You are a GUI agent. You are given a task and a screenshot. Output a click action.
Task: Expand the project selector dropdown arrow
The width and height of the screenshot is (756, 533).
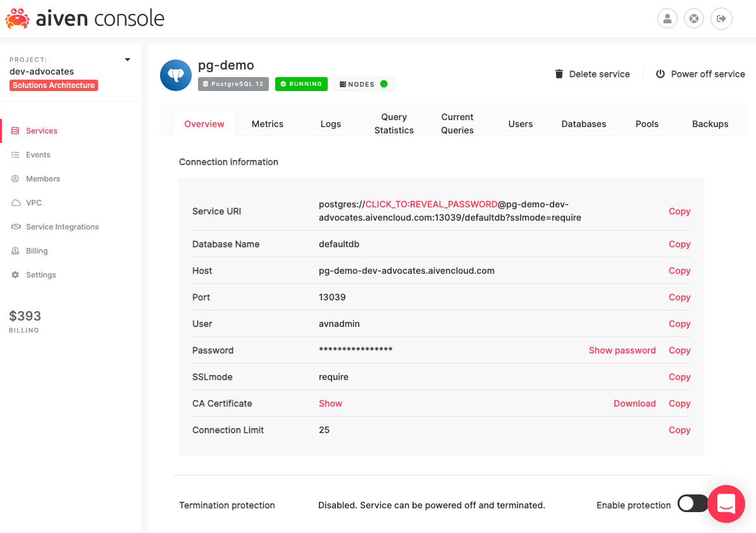(127, 60)
